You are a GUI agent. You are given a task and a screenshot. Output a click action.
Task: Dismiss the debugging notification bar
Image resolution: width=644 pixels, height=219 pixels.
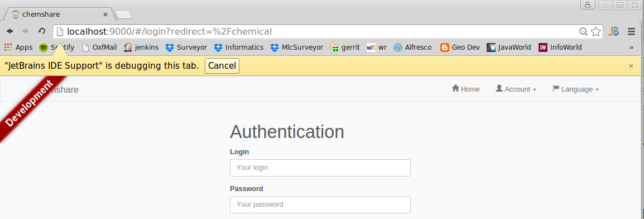point(631,66)
